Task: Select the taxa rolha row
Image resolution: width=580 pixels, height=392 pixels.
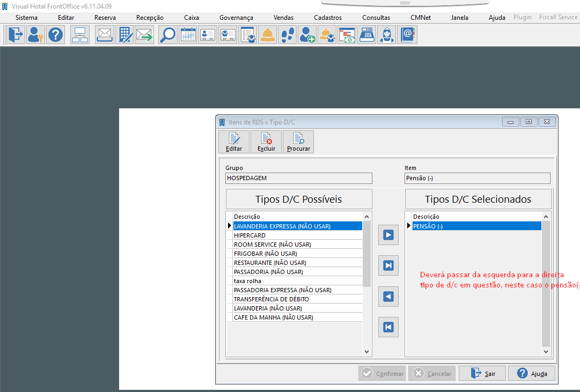Action: [298, 280]
